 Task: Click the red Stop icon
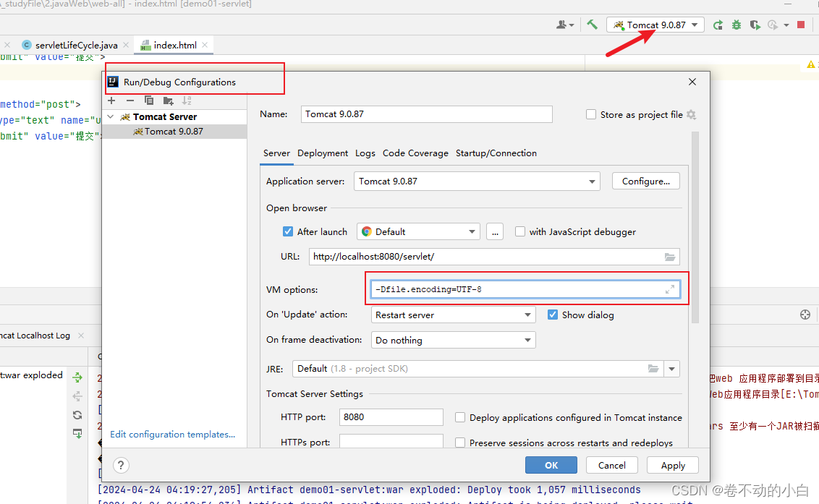coord(801,25)
